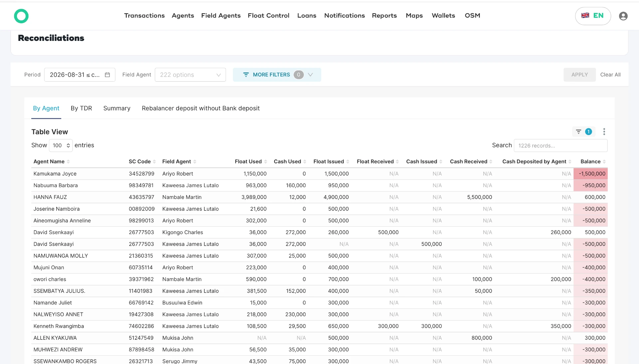The image size is (639, 364).
Task: Sort by Field Agent column arrows
Action: tap(195, 162)
